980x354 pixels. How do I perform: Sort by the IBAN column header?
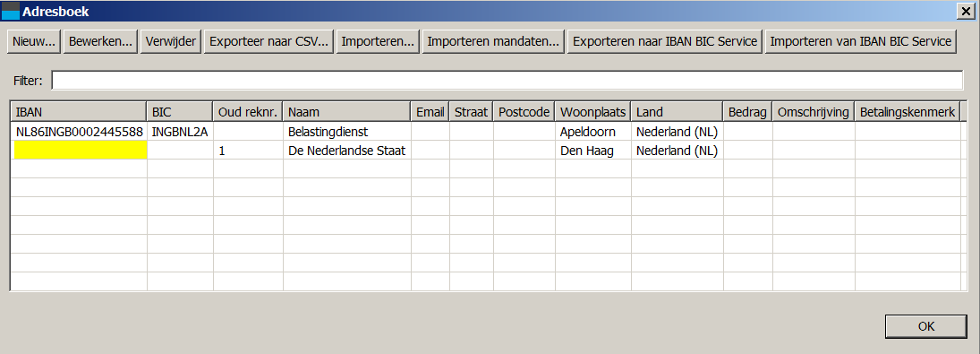tap(79, 112)
